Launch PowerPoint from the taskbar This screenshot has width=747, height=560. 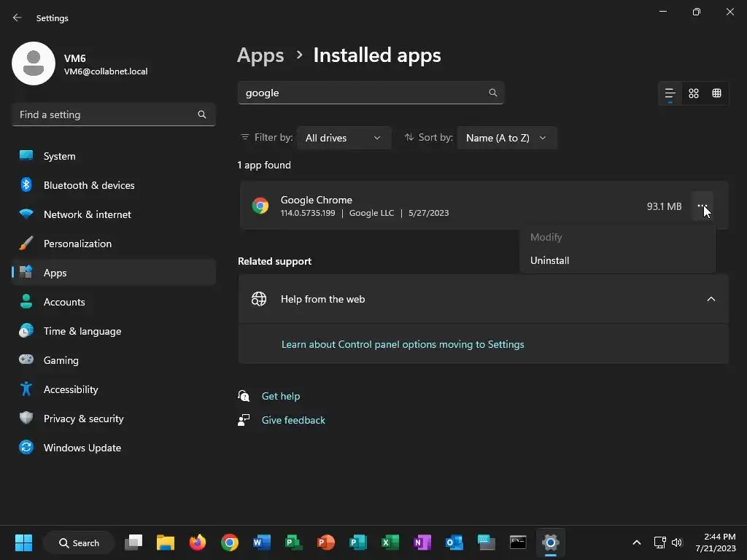326,542
